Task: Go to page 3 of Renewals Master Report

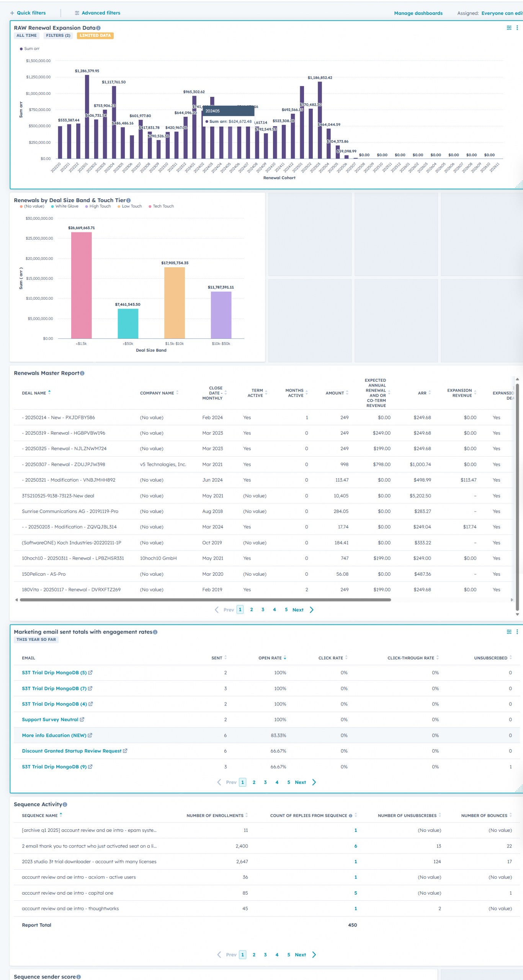Action: coord(263,610)
